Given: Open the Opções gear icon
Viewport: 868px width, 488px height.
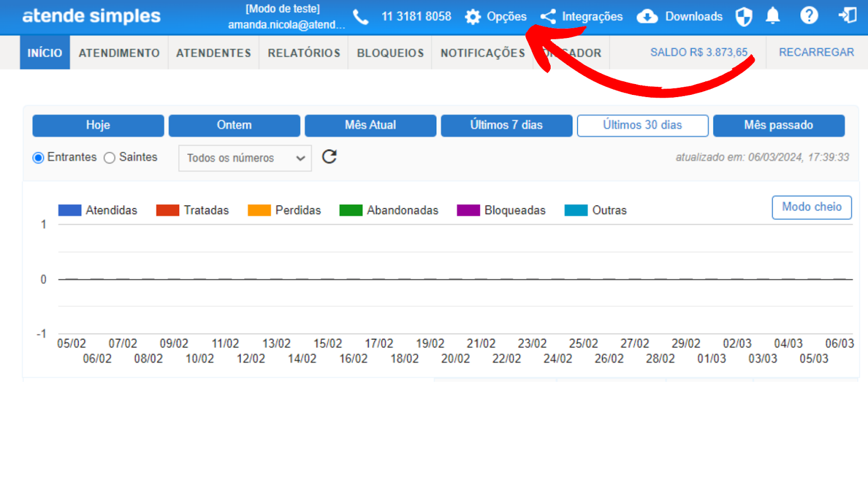Looking at the screenshot, I should 473,17.
